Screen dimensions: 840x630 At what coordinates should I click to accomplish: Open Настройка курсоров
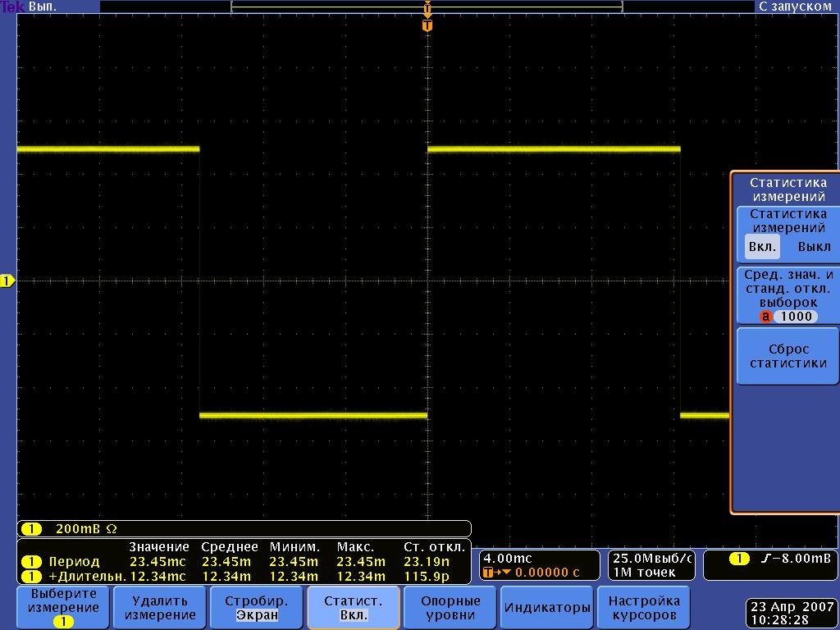click(x=643, y=608)
